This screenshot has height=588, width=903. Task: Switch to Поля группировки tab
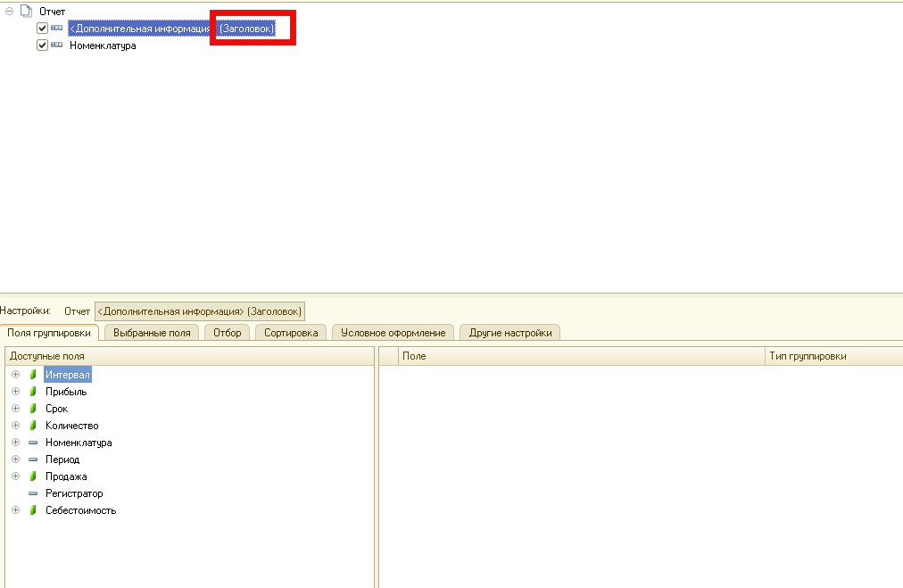click(x=49, y=333)
